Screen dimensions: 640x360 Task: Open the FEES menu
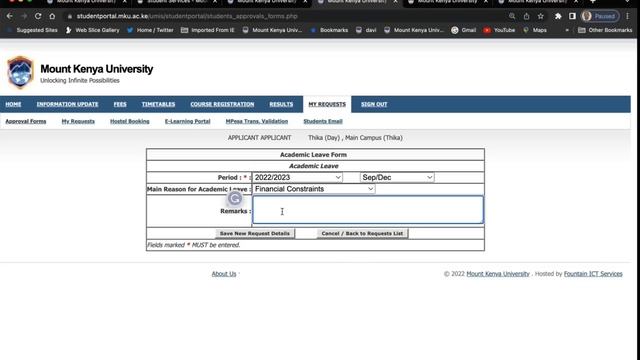tap(120, 104)
